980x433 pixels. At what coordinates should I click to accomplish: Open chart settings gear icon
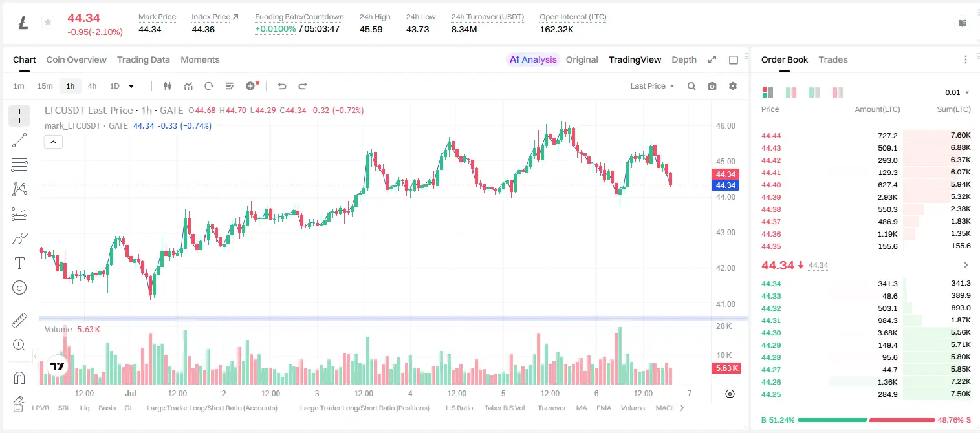[x=733, y=86]
